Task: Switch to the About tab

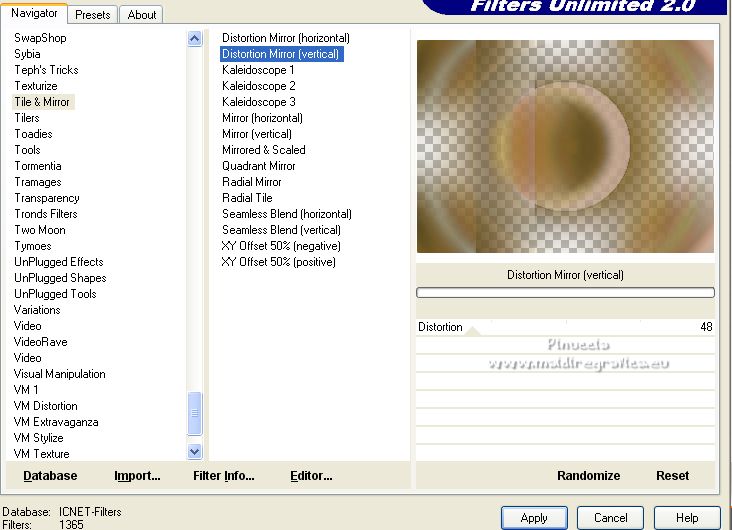Action: [141, 15]
